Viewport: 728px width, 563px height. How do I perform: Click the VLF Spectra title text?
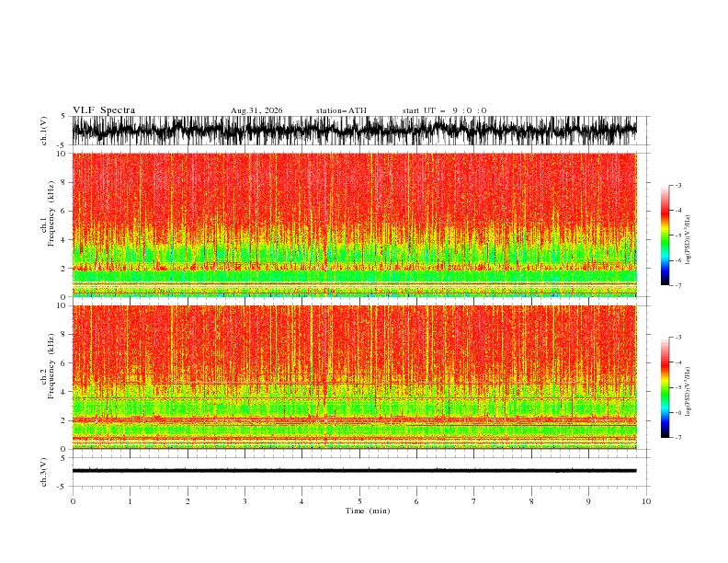coord(104,110)
